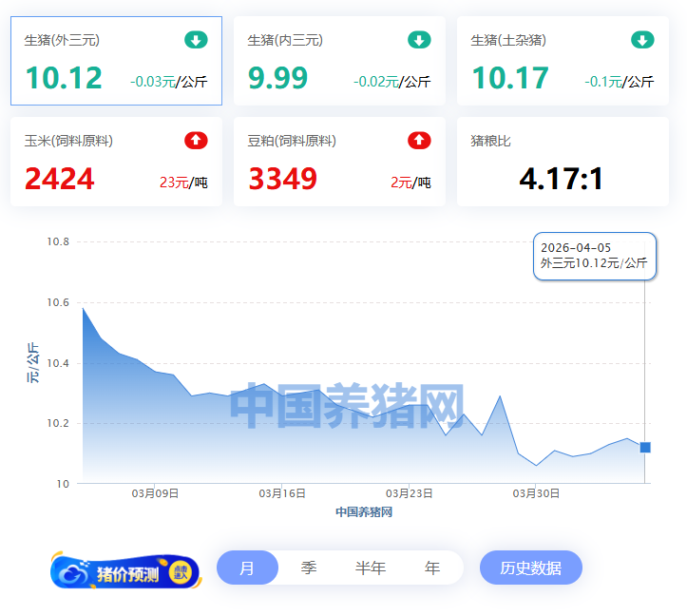Select the 月 time range tab
The width and height of the screenshot is (687, 616).
[247, 568]
